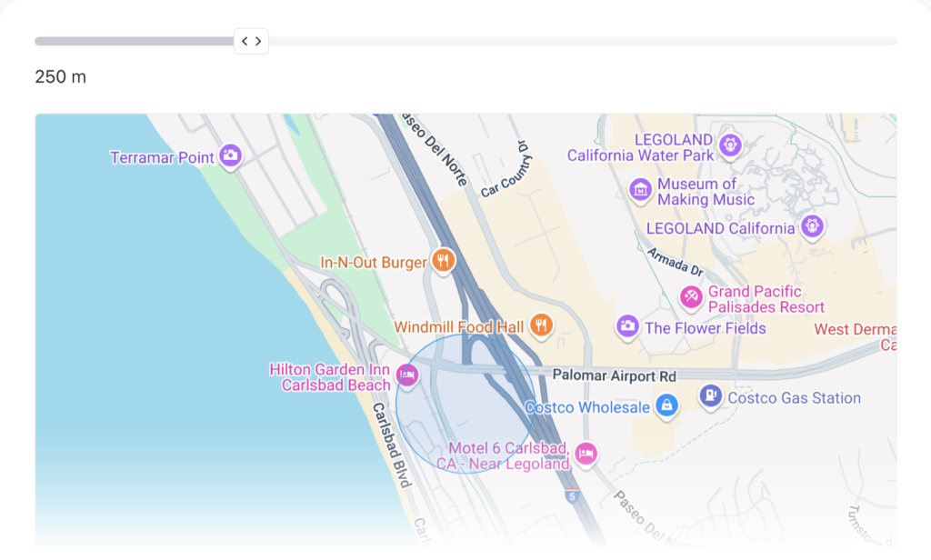This screenshot has width=931, height=560.
Task: Click the Motel 6 Carlsbad hotel pin
Action: [586, 454]
